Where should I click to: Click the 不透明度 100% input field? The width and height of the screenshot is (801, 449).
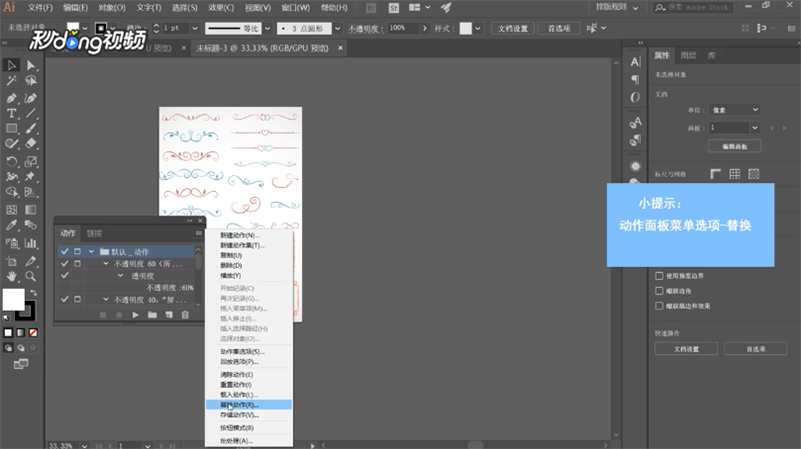(x=403, y=29)
